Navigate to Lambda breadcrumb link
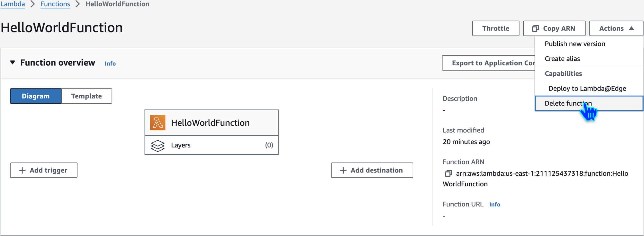Screen dimensions: 644x236 [13, 4]
